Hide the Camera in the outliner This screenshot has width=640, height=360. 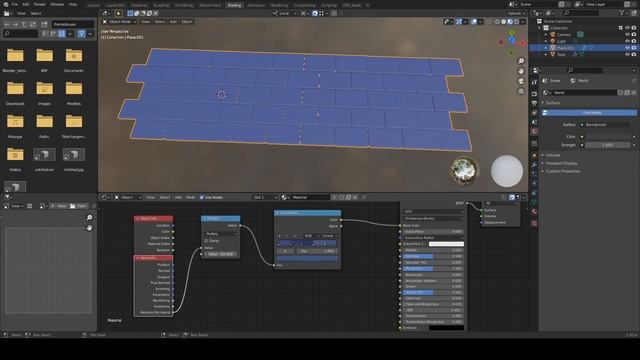point(627,35)
